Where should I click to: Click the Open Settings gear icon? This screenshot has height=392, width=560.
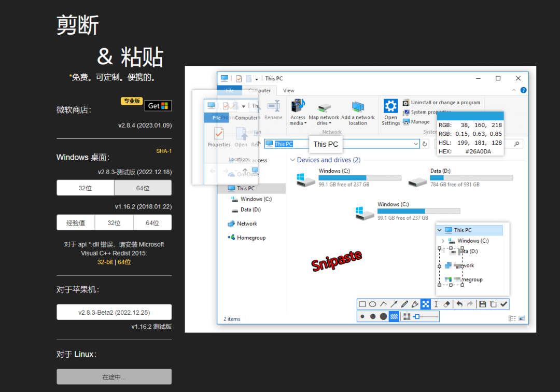391,106
